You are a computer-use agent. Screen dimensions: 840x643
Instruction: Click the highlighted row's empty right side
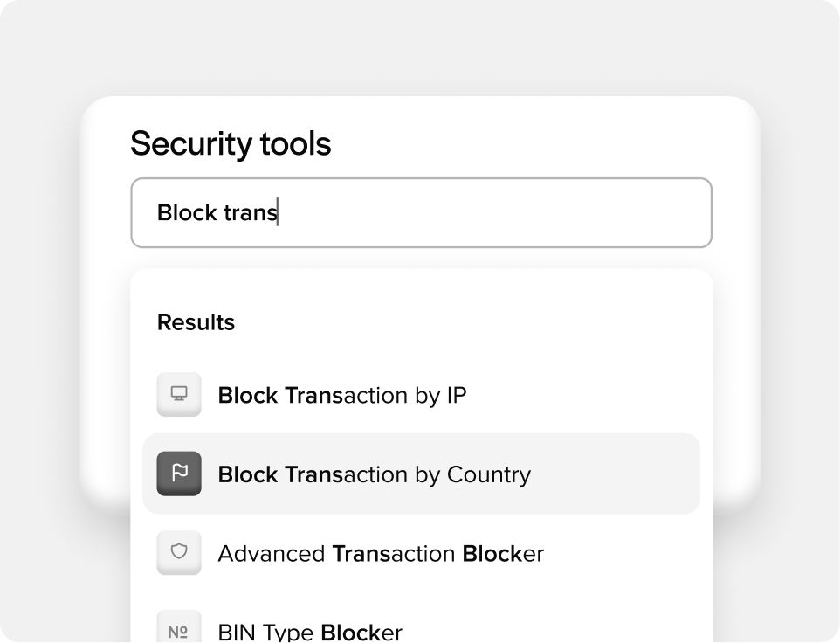tap(616, 474)
